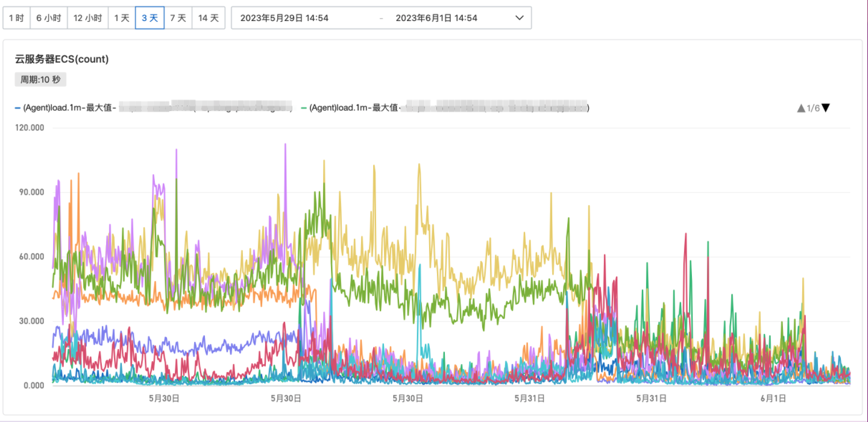Click the blue legend color dash

click(x=17, y=108)
